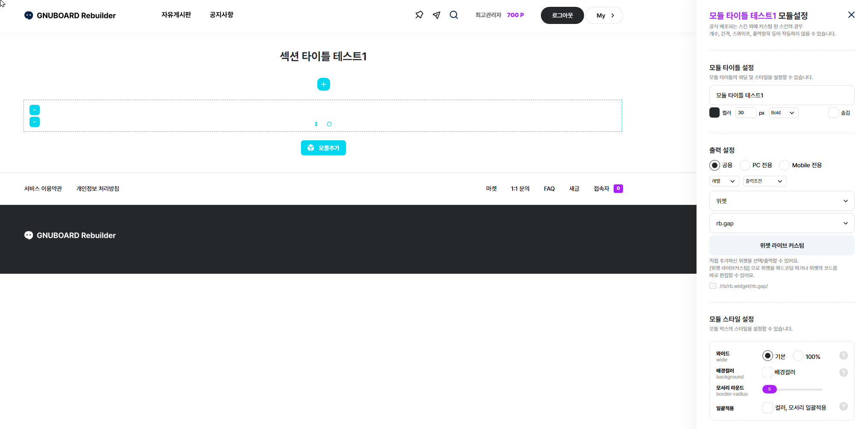Move module down with arrow icon
The image size is (868, 429).
click(35, 122)
